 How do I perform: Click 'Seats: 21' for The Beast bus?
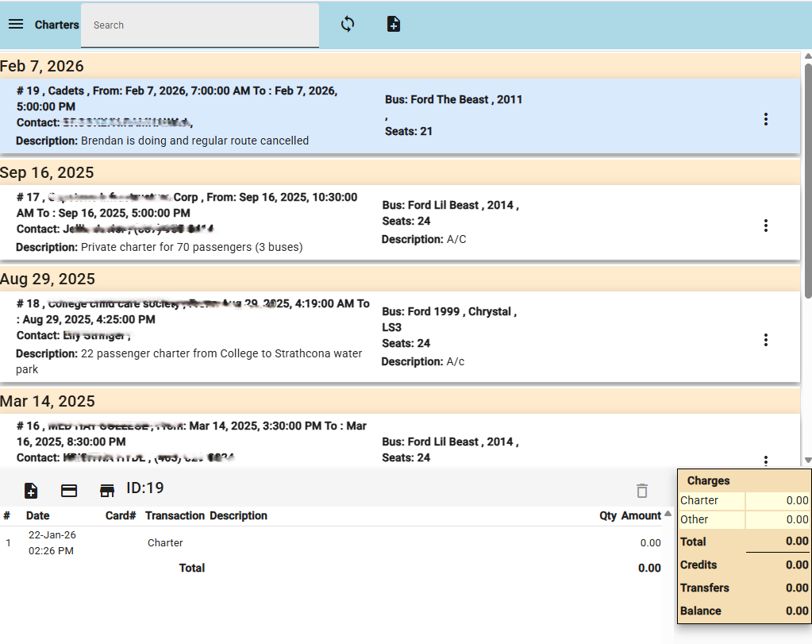(408, 131)
